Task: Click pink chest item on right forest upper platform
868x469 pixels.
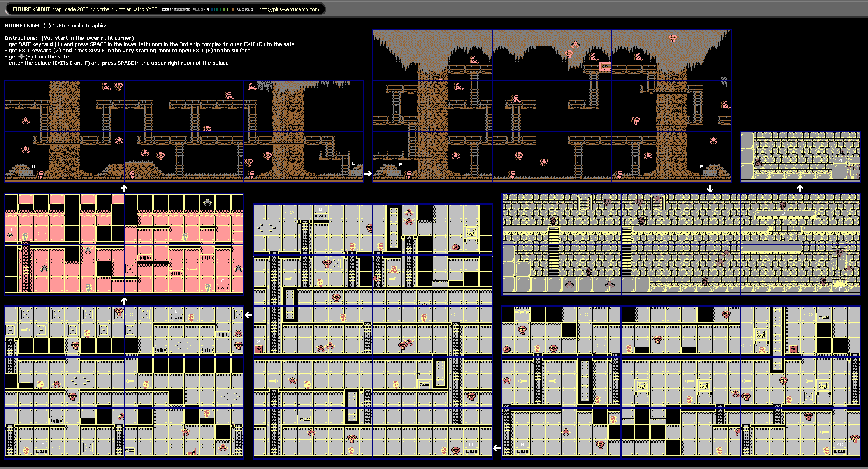Action: click(604, 66)
